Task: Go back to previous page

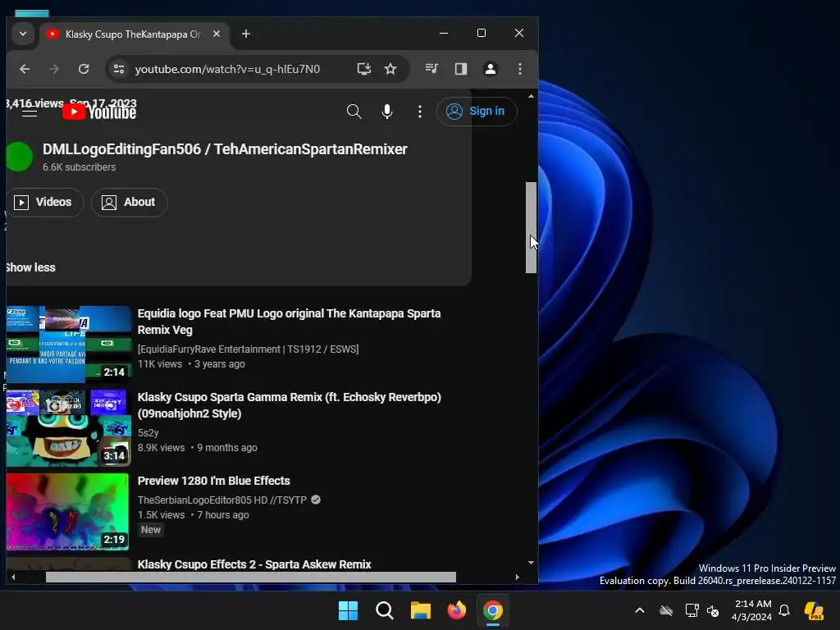Action: click(x=25, y=69)
